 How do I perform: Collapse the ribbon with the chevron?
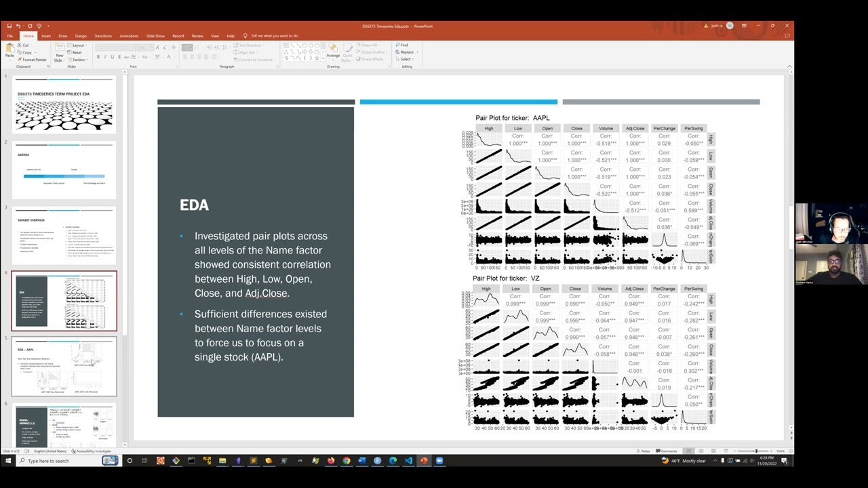(x=789, y=66)
